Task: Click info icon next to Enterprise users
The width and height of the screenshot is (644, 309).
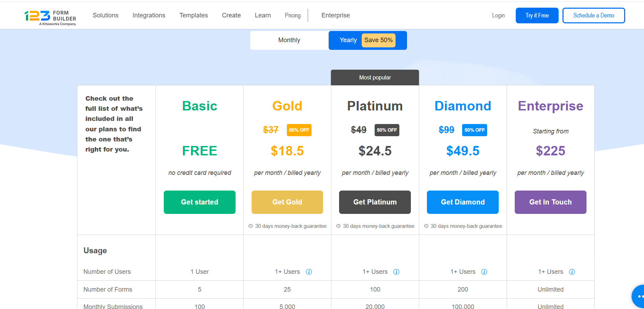Action: tap(572, 272)
